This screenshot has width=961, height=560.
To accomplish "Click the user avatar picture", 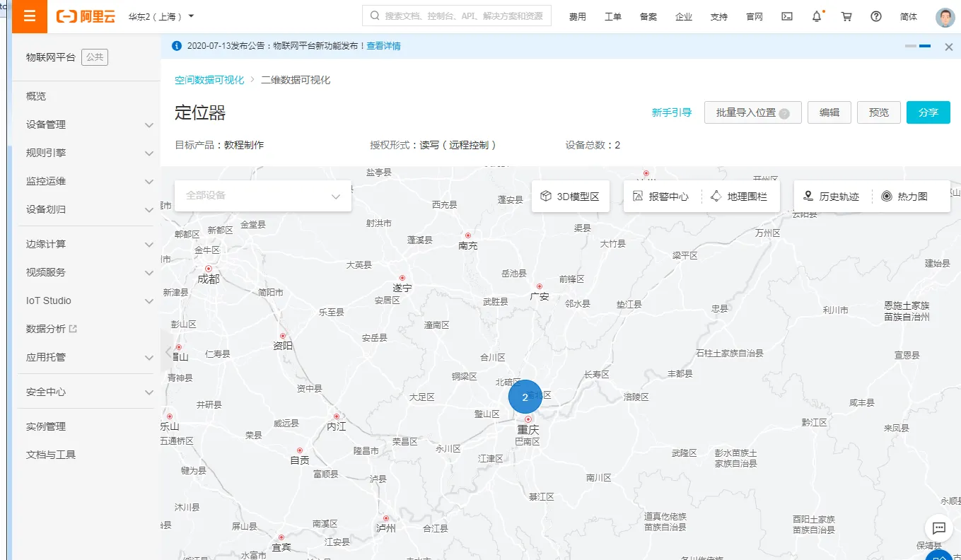I will (x=945, y=17).
